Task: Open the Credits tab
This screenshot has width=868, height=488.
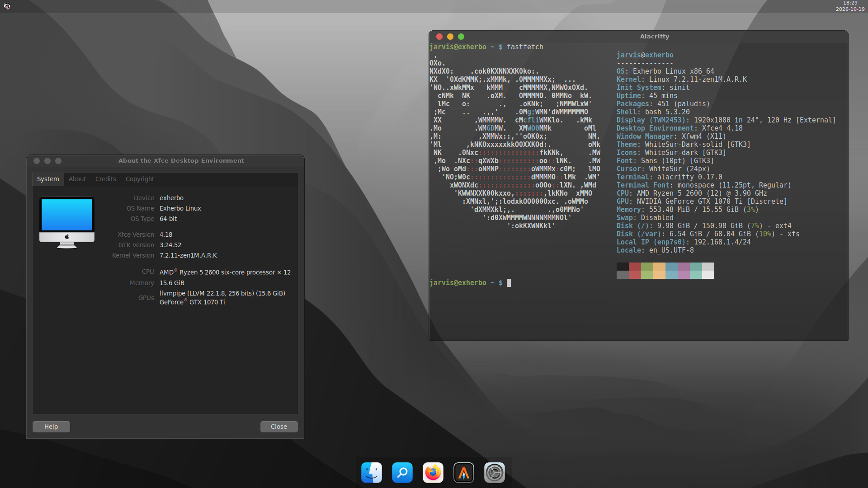Action: point(106,179)
